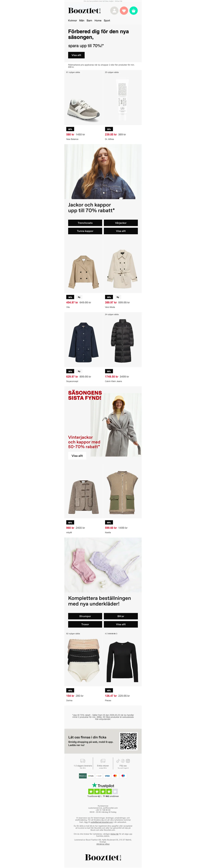Open the green shopping basket icon
Image resolution: width=206 pixels, height=868 pixels.
coord(133,11)
